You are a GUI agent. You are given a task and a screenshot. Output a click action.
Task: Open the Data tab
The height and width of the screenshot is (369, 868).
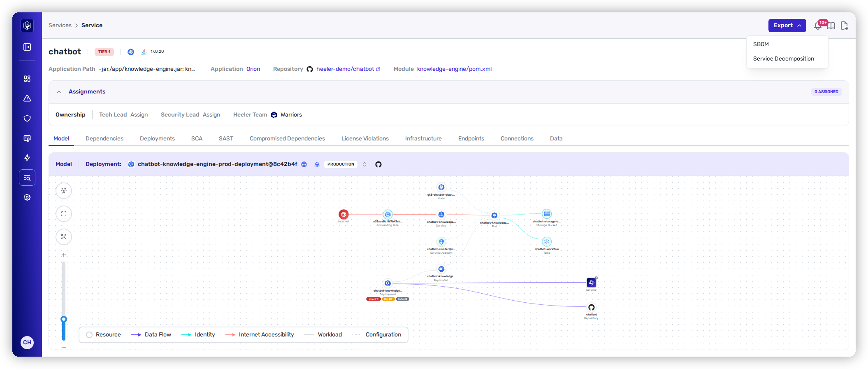556,138
